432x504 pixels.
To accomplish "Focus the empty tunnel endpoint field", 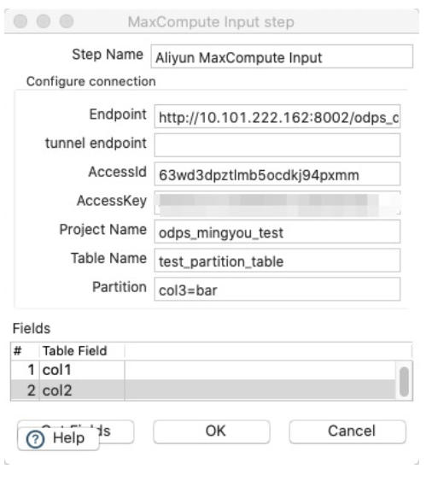I will pyautogui.click(x=277, y=145).
